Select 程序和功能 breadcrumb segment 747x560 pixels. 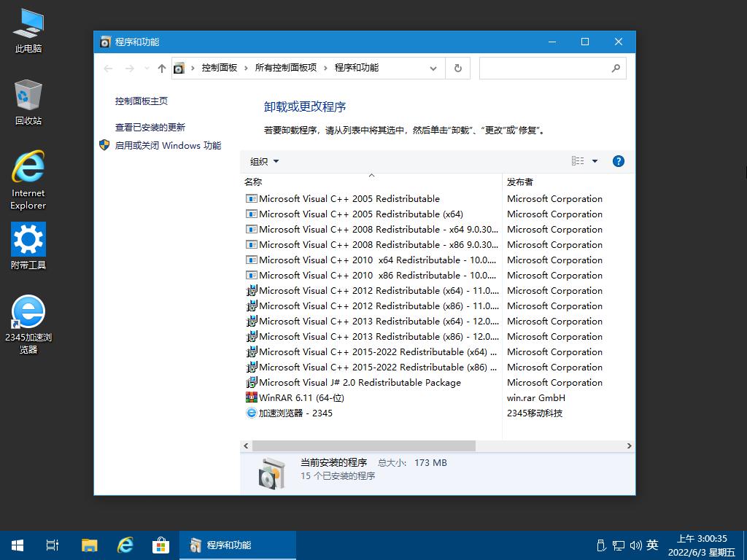356,68
